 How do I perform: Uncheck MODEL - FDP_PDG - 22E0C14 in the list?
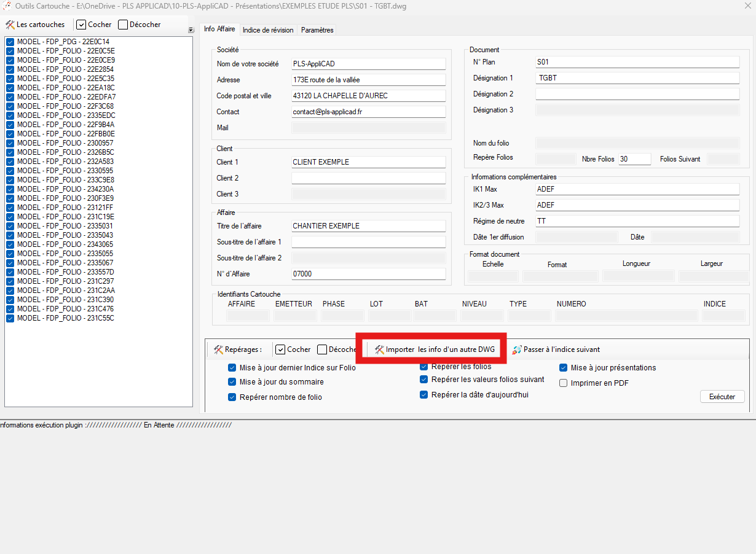(x=10, y=42)
